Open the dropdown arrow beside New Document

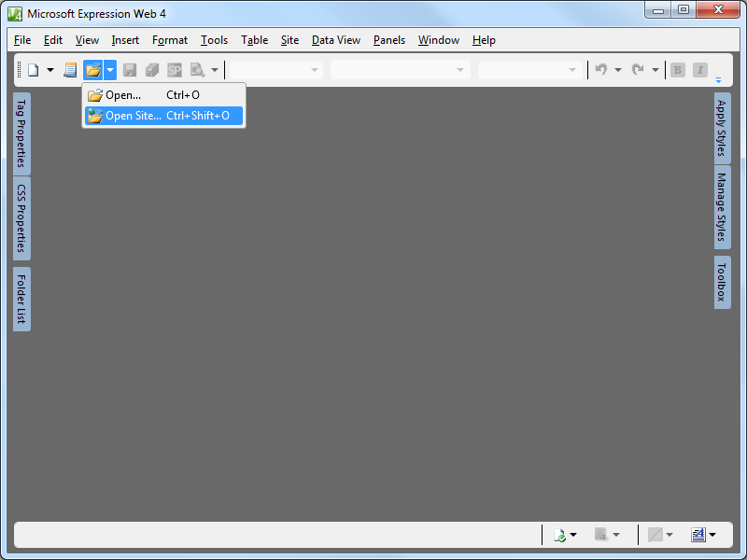tap(50, 70)
